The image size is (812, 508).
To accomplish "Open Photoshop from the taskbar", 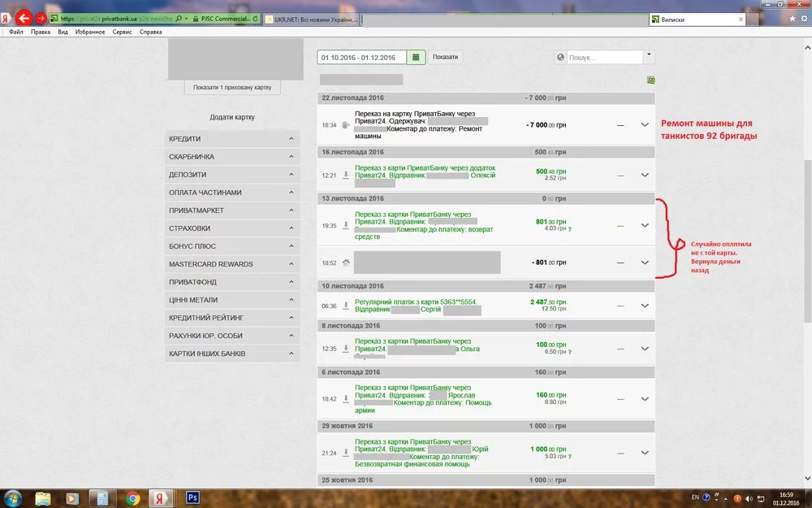I will 192,497.
